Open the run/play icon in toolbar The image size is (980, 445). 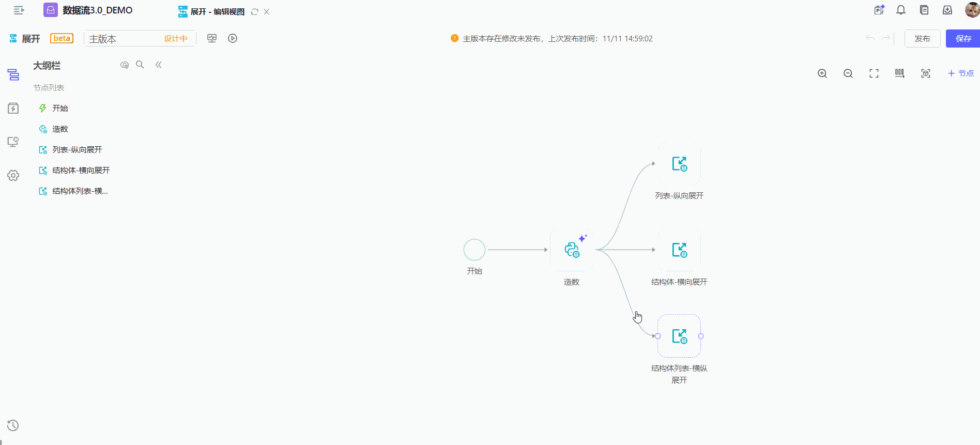click(x=233, y=38)
